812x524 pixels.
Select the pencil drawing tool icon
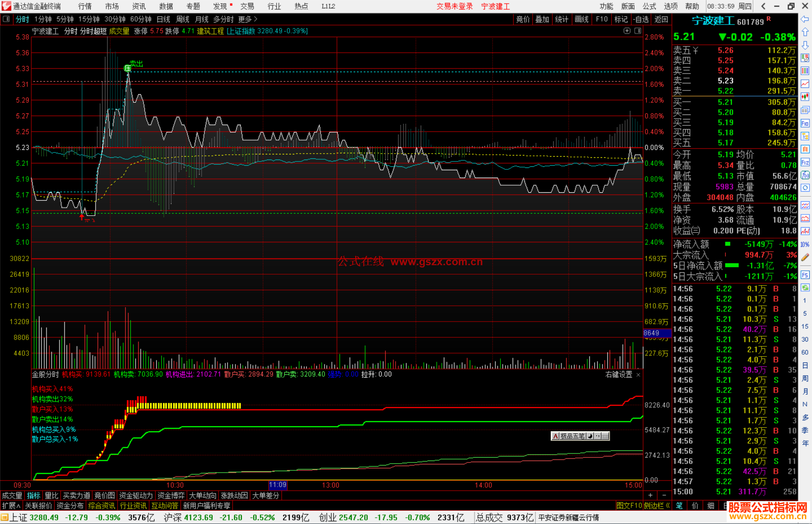[805, 257]
